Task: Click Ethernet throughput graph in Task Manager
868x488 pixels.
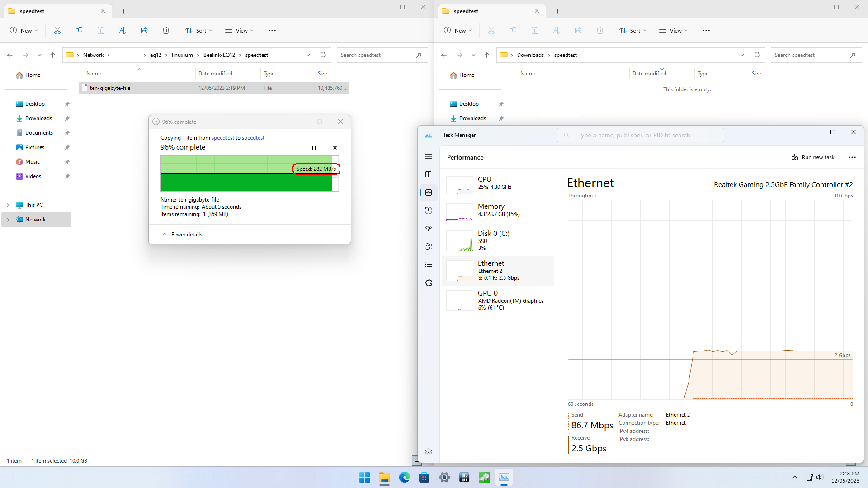Action: (710, 300)
